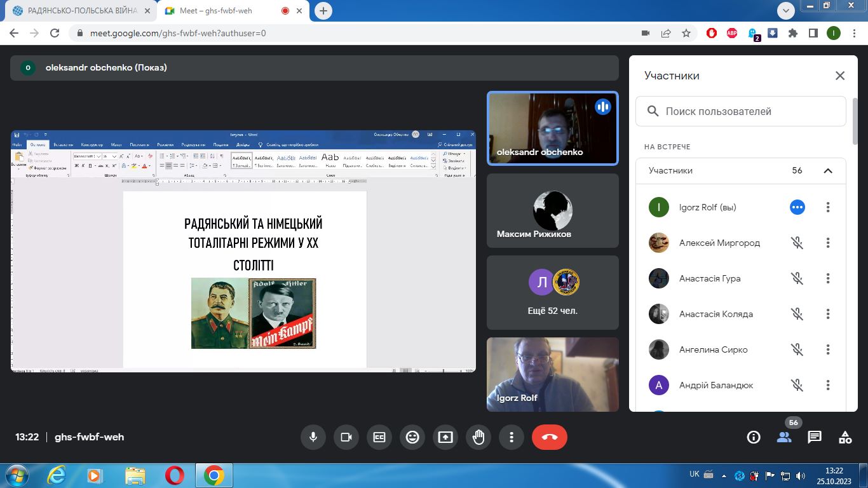Open the Ghostery extension with badge 2
Viewport: 868px width, 488px height.
(x=753, y=34)
